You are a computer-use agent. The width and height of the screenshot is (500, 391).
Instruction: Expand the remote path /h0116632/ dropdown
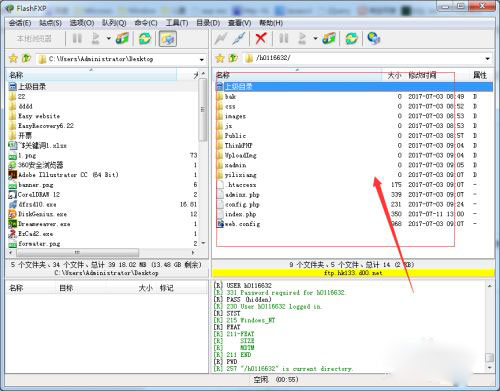[488, 59]
